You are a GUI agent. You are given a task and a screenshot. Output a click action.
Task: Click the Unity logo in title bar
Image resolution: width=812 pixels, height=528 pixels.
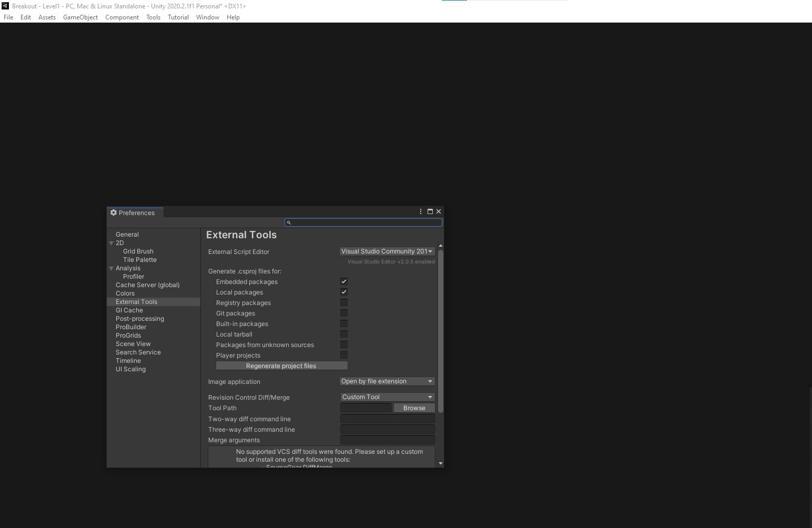(x=5, y=6)
